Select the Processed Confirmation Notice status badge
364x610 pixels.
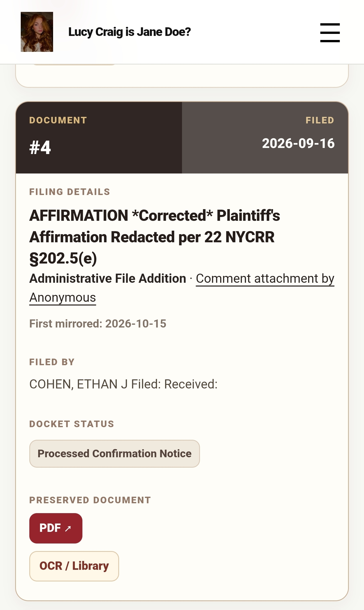tap(115, 454)
